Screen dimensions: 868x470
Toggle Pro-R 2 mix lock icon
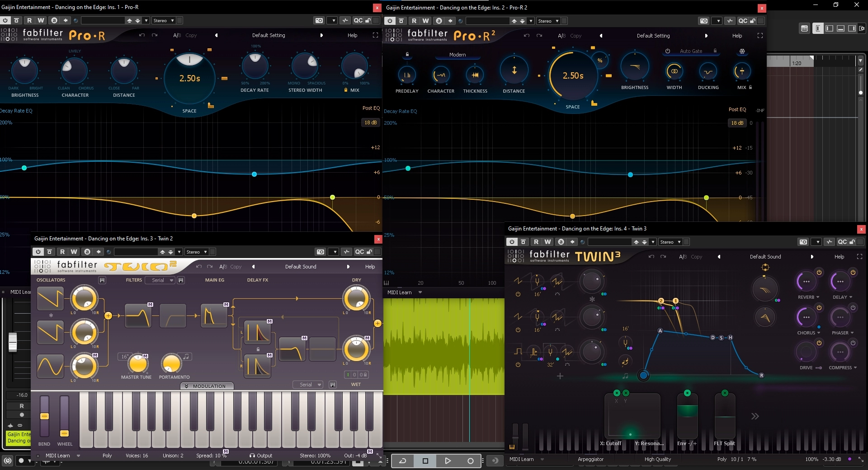click(x=750, y=87)
